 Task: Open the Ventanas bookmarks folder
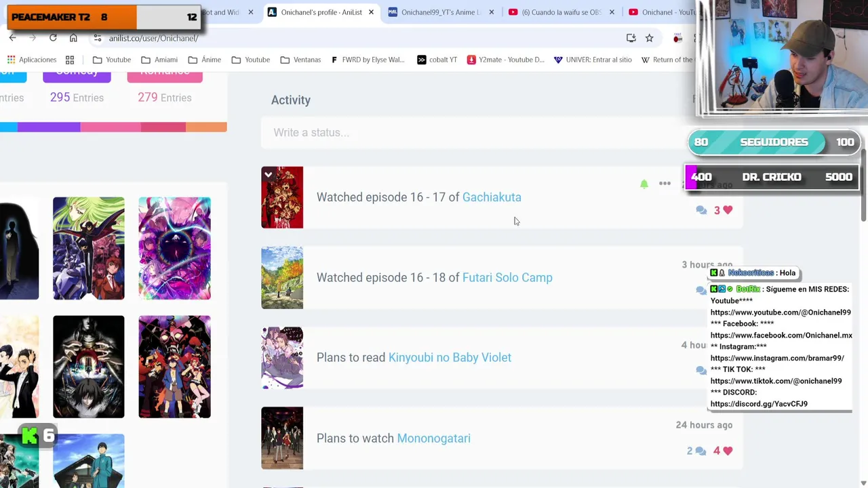(x=300, y=60)
